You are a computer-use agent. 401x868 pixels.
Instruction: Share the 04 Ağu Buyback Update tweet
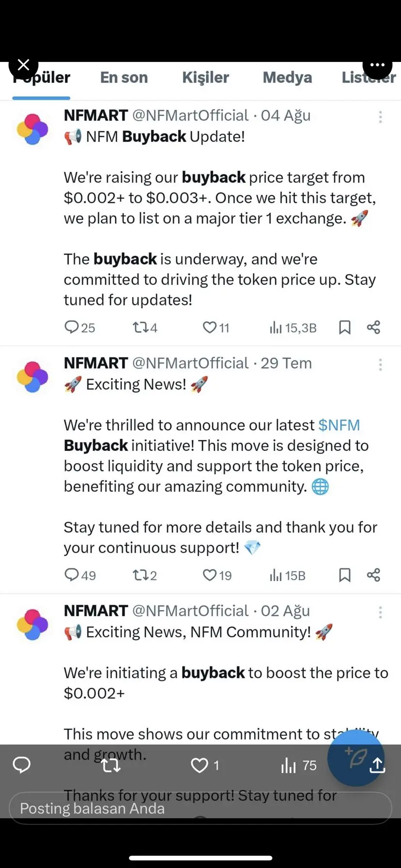click(373, 327)
